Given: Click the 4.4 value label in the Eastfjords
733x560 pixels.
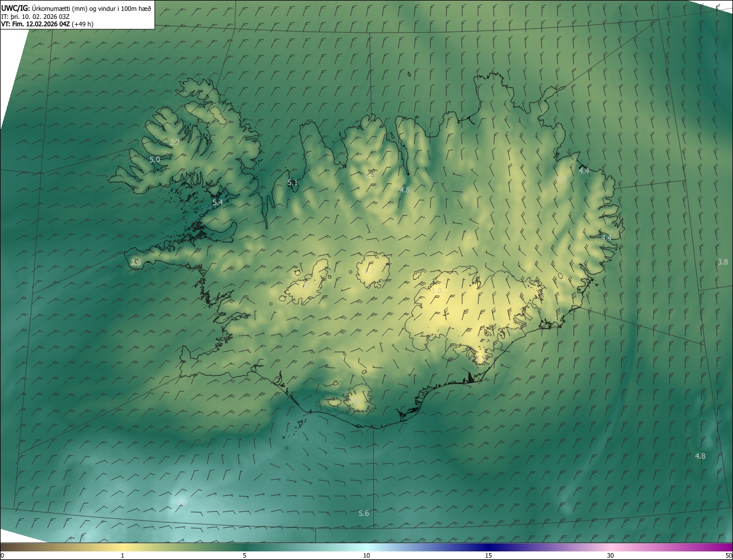Looking at the screenshot, I should point(606,237).
